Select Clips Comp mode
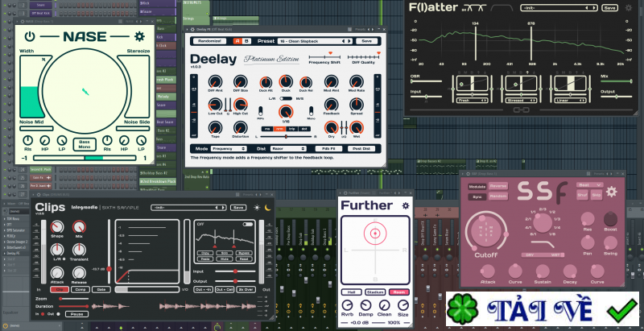The height and width of the screenshot is (331, 644). click(80, 289)
